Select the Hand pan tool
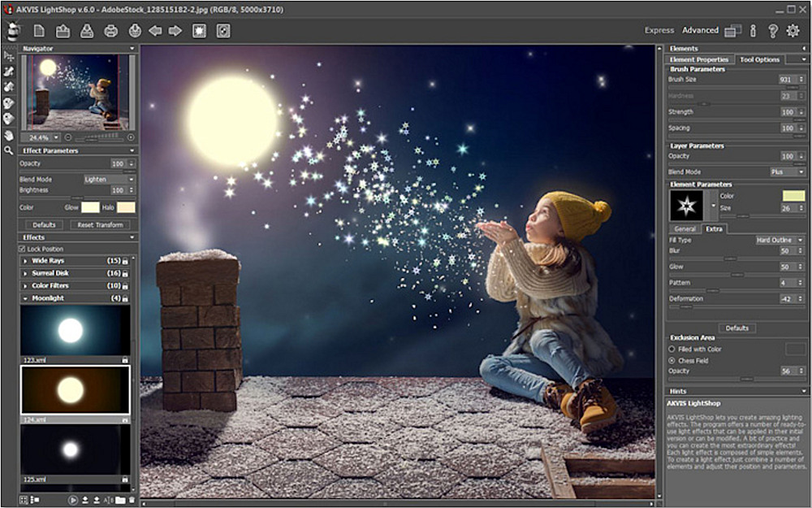812x508 pixels. (x=9, y=135)
